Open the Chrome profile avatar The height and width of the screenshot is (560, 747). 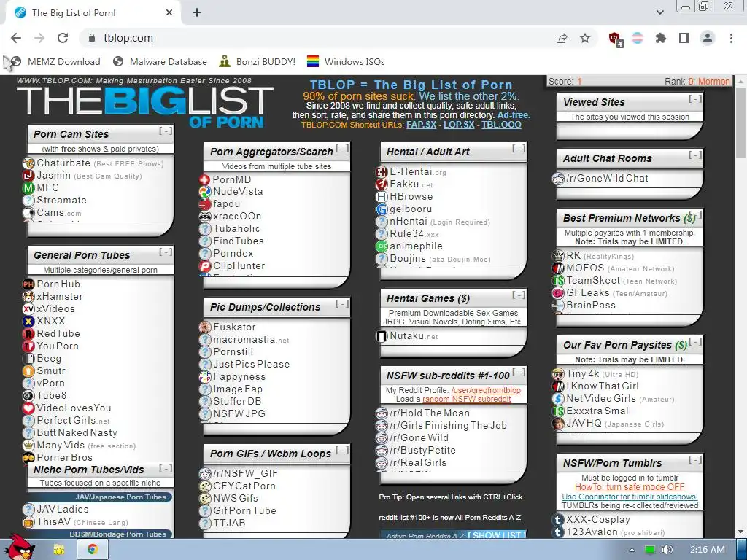point(708,38)
